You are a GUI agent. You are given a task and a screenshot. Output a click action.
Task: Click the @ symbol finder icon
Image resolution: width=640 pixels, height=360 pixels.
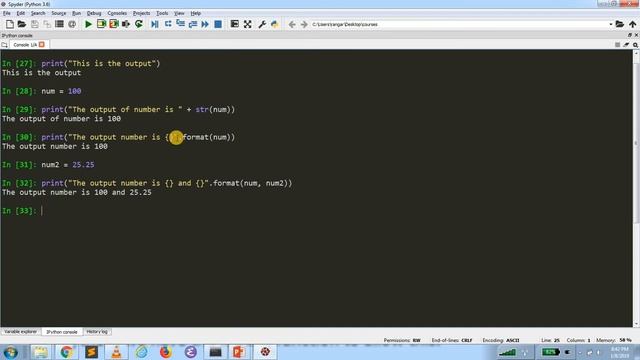click(72, 24)
